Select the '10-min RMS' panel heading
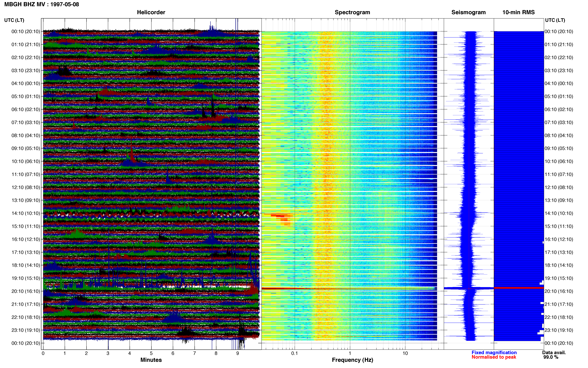The height and width of the screenshot is (368, 588). (x=518, y=12)
